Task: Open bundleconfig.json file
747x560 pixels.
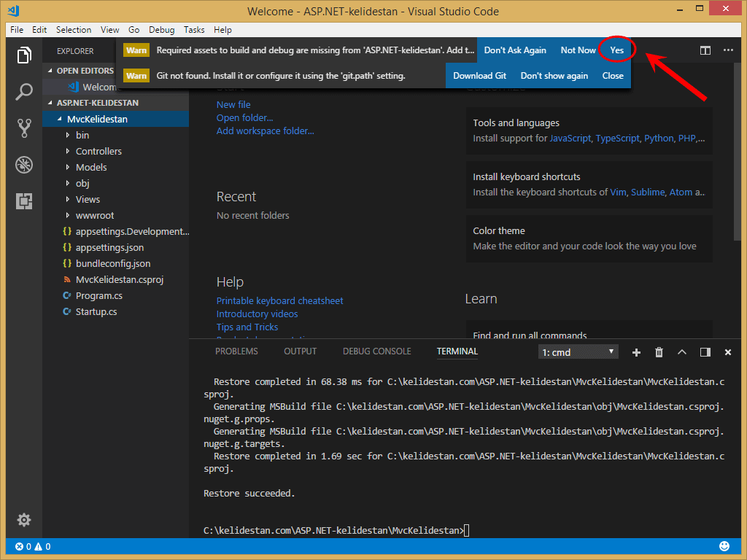Action: 112,263
